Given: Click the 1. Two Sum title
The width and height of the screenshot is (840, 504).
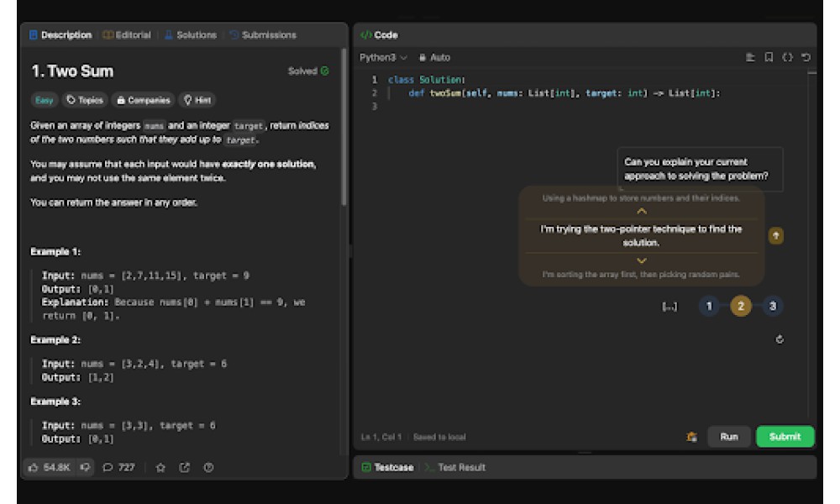Looking at the screenshot, I should 72,71.
